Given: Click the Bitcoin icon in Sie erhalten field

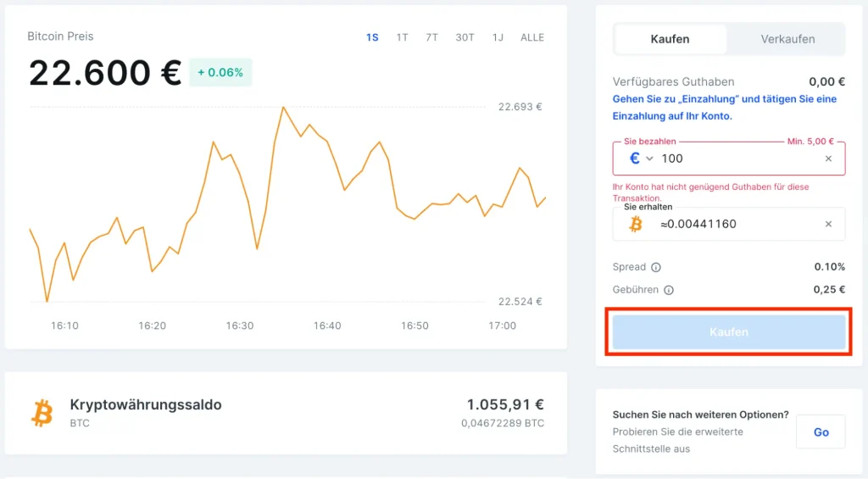Looking at the screenshot, I should tap(635, 224).
